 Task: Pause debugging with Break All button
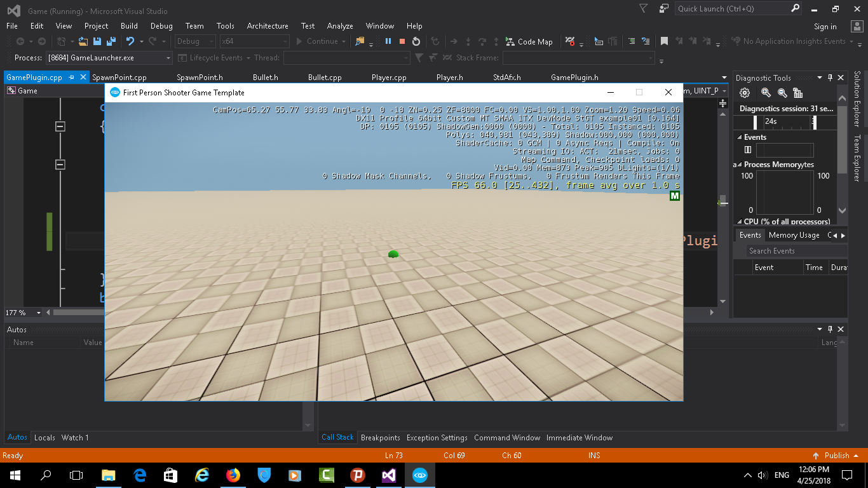pyautogui.click(x=388, y=41)
